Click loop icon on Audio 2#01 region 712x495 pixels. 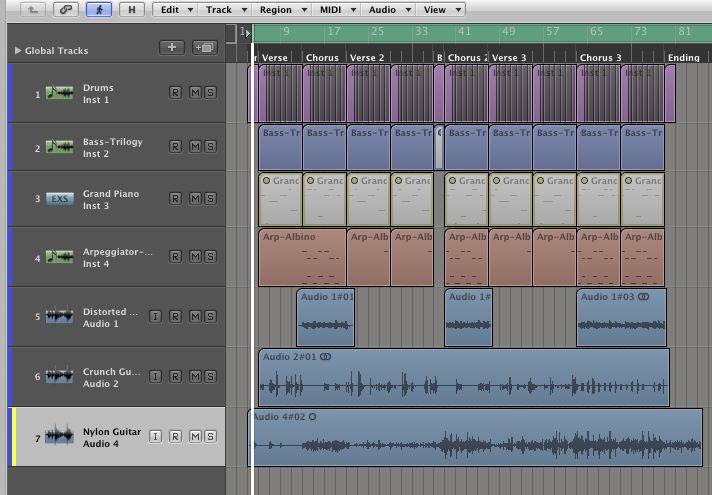coord(326,357)
